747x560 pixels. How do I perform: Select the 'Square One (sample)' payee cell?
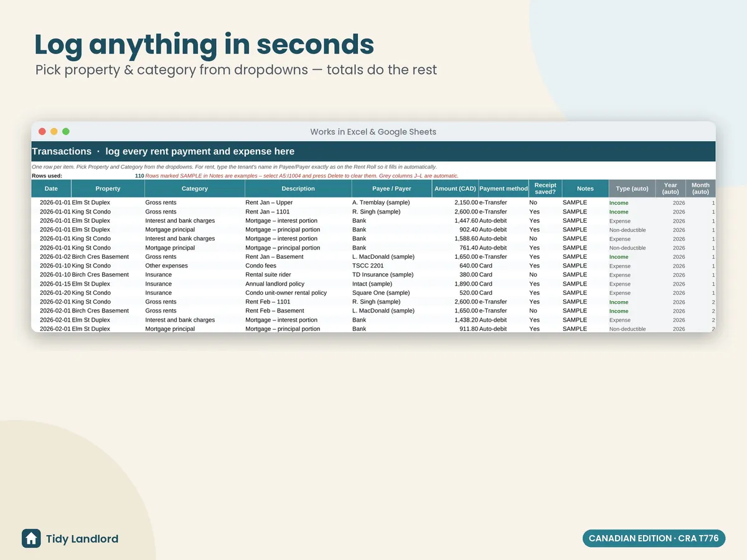pos(392,292)
